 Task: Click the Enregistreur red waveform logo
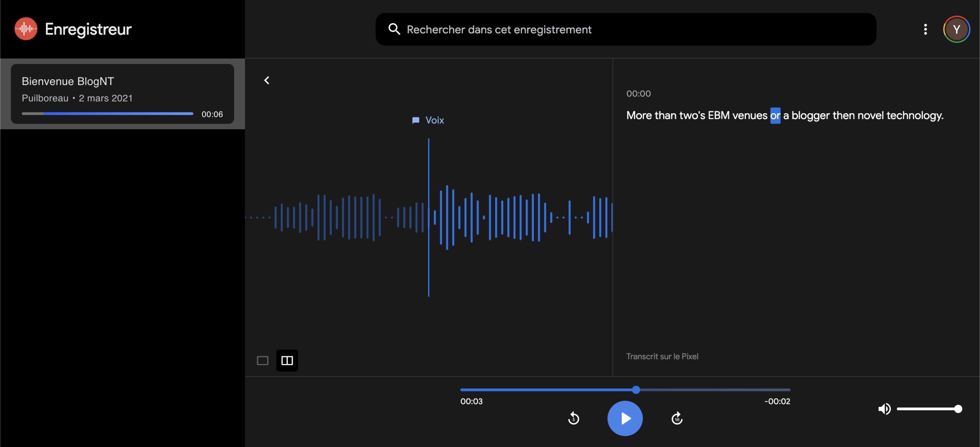coord(26,29)
